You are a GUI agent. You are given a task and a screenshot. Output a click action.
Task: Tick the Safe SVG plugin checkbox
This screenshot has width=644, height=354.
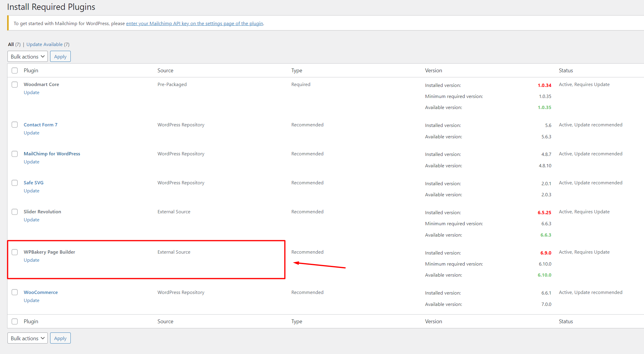[x=15, y=183]
